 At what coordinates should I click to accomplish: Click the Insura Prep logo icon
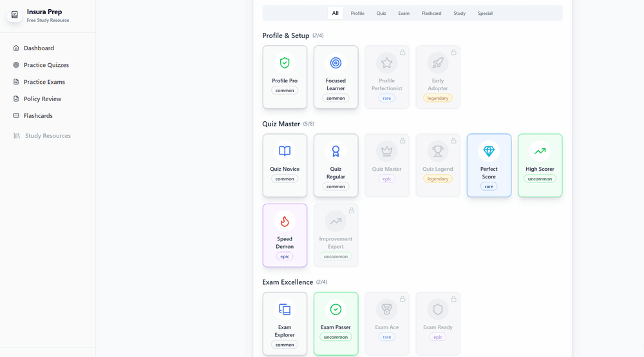15,15
